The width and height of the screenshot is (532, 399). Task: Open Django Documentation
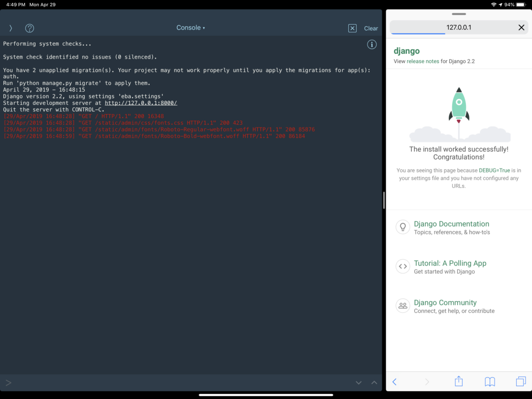451,224
